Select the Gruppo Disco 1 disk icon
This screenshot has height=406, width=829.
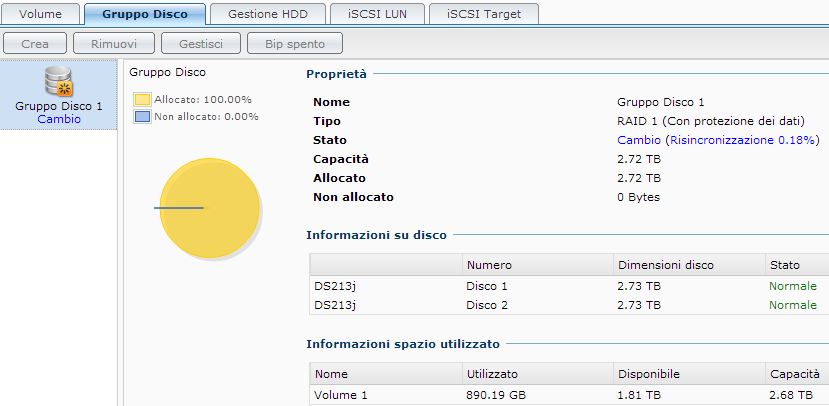58,82
